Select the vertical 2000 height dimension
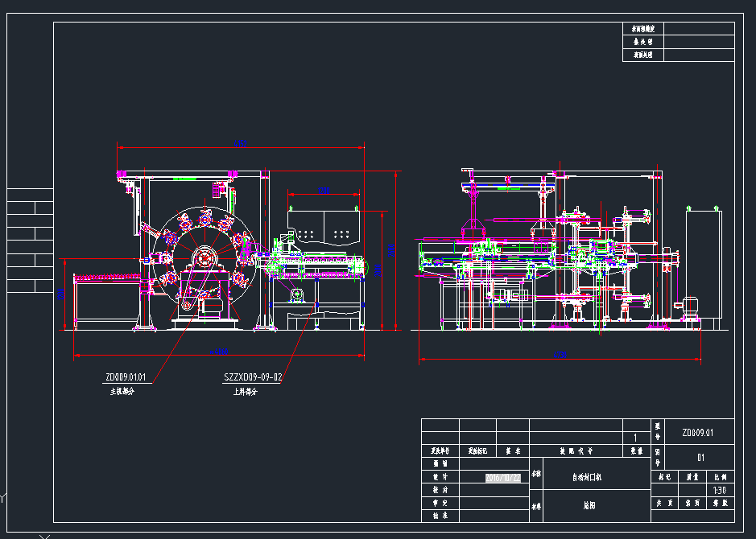 378,269
